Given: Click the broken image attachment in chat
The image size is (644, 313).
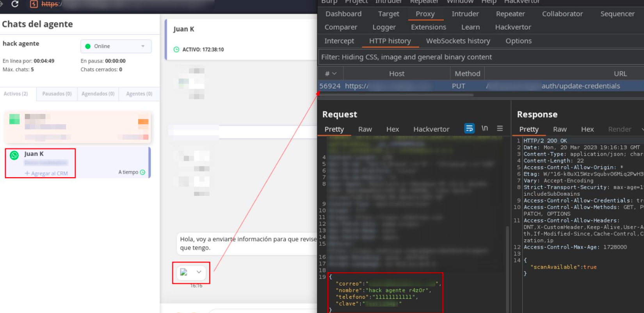Looking at the screenshot, I should pos(184,272).
